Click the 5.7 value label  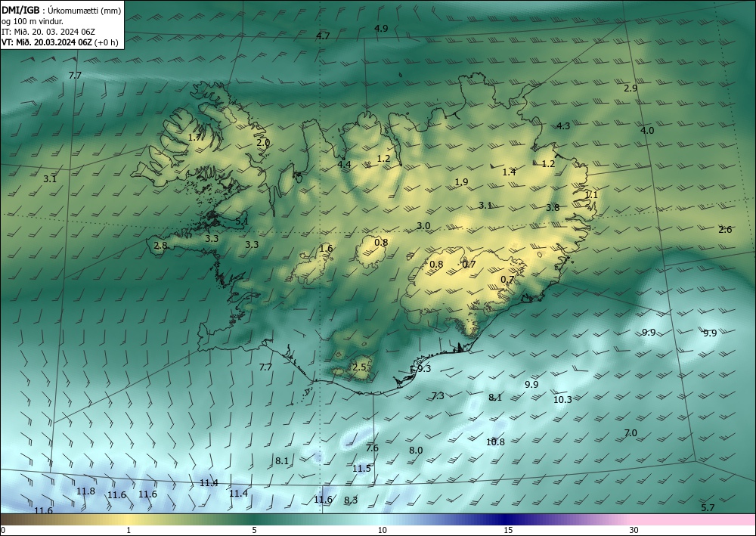708,507
